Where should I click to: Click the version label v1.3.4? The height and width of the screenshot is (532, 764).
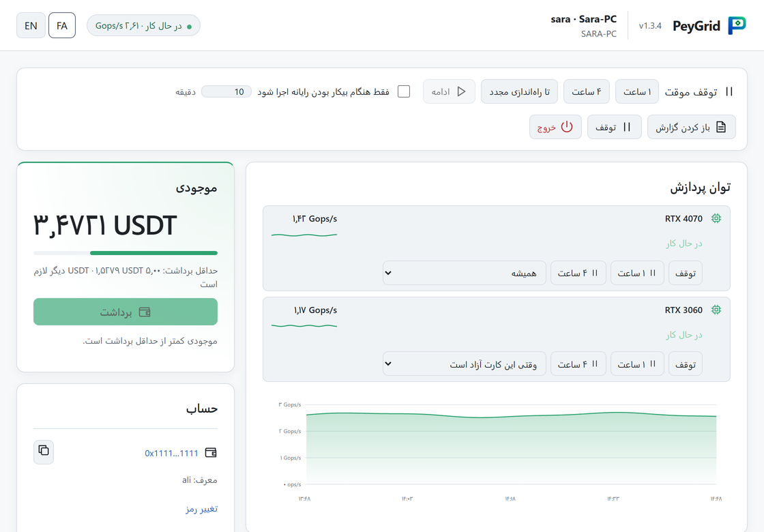click(650, 26)
